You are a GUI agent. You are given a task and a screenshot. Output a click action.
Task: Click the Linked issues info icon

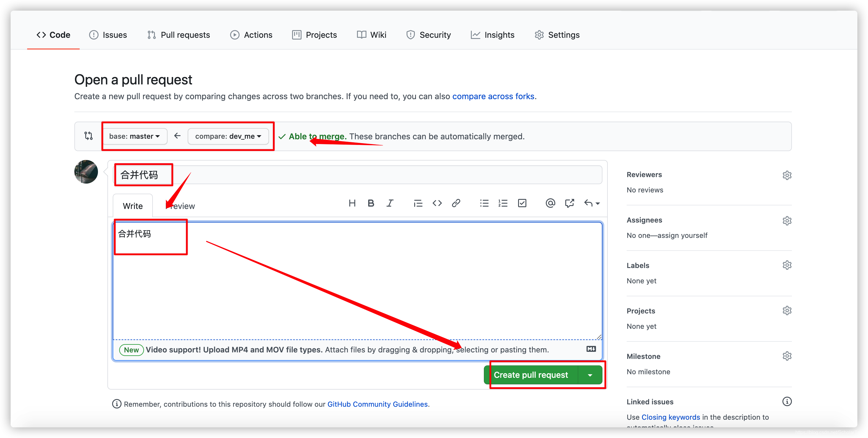click(787, 402)
